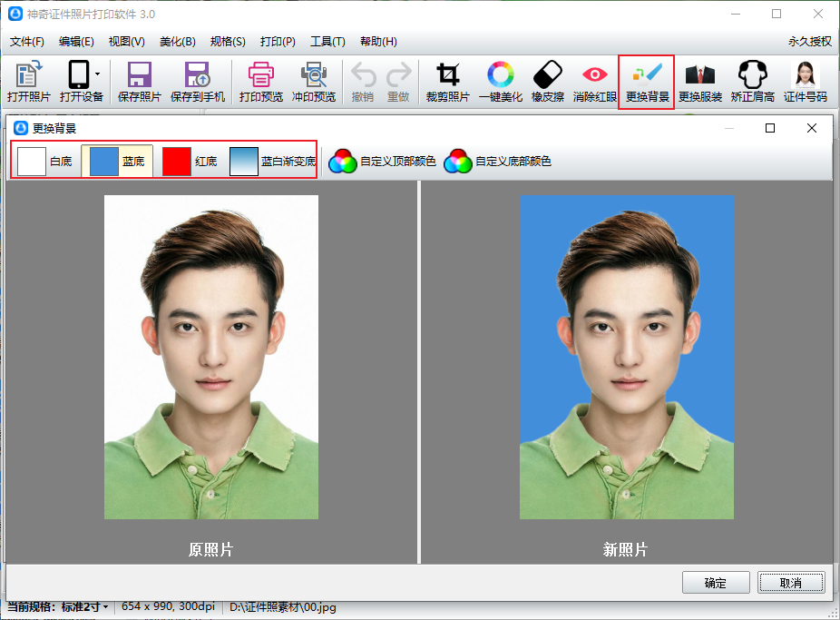This screenshot has width=840, height=620.
Task: Close the 更换背景 dialog
Action: [812, 128]
